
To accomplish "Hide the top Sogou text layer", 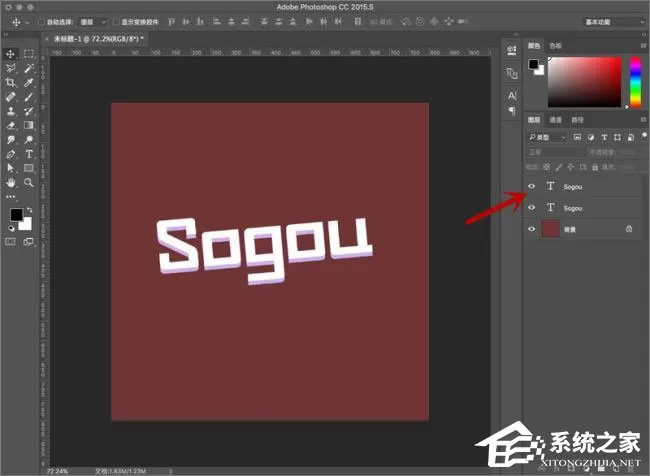I will (x=531, y=186).
